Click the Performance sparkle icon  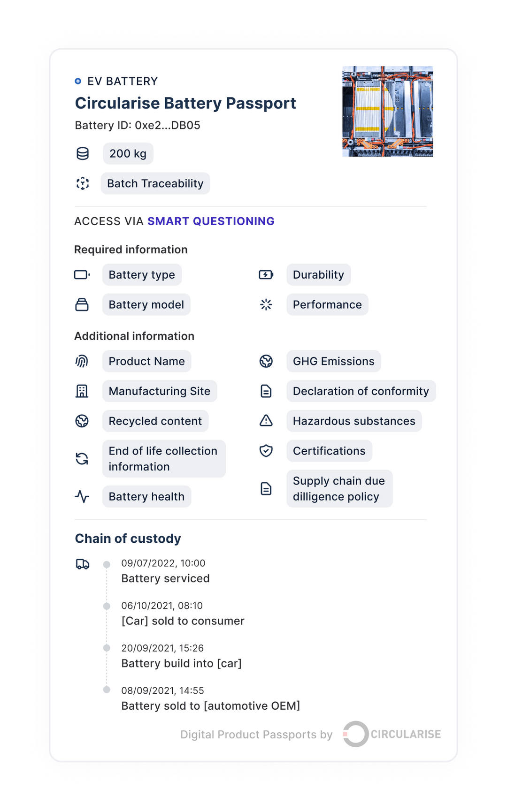[x=267, y=304]
